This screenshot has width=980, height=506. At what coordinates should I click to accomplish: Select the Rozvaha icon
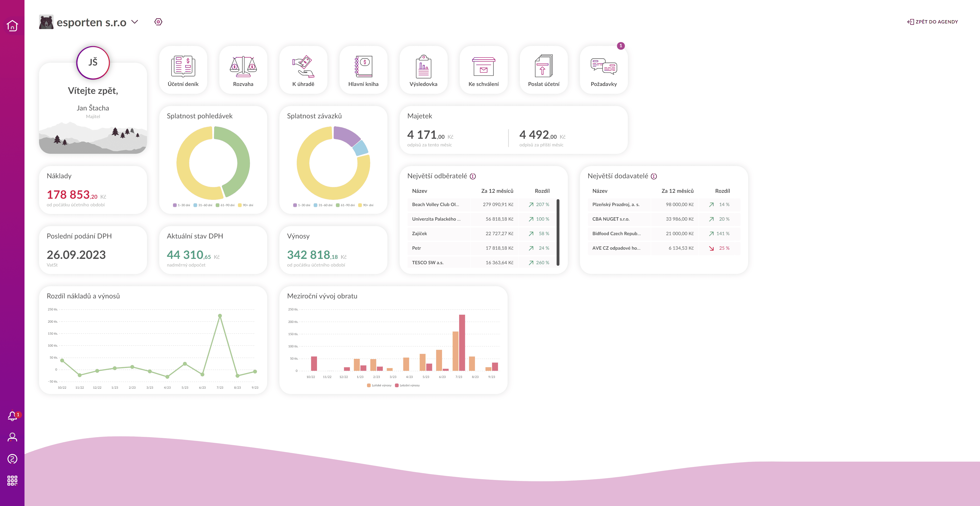coord(243,70)
